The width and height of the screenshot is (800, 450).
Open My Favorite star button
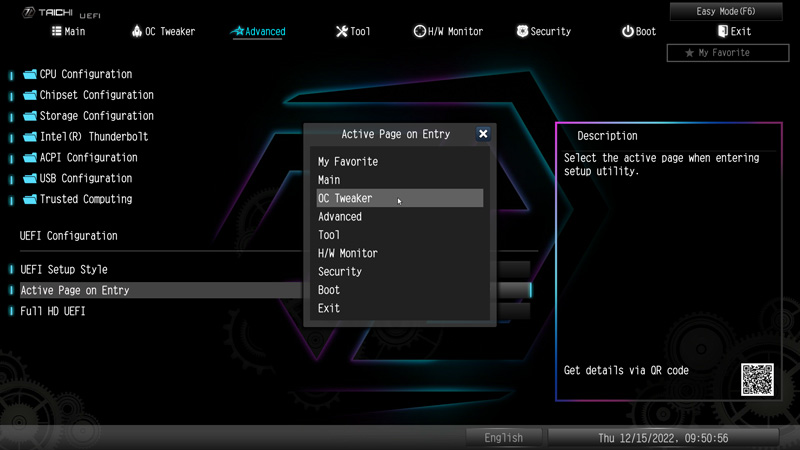(x=728, y=53)
